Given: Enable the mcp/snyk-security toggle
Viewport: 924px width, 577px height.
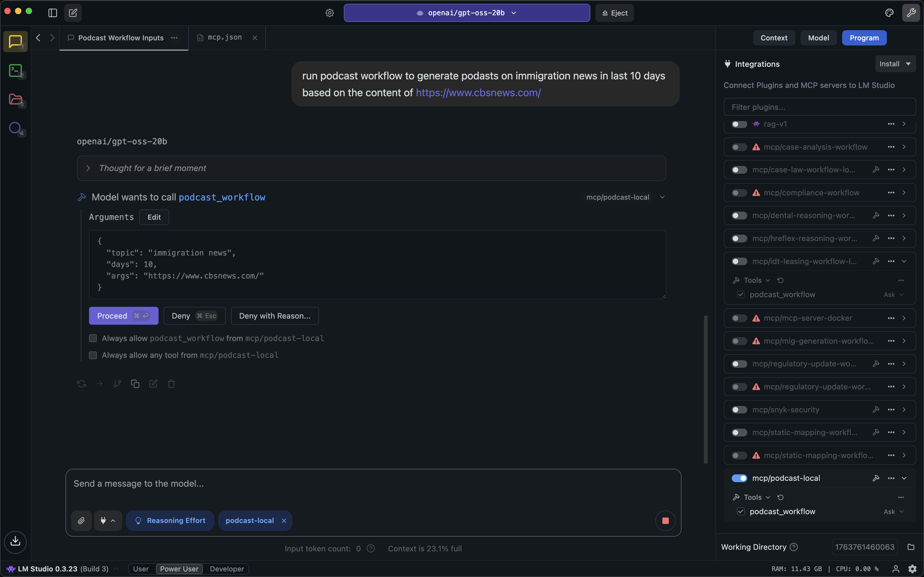Looking at the screenshot, I should click(739, 409).
